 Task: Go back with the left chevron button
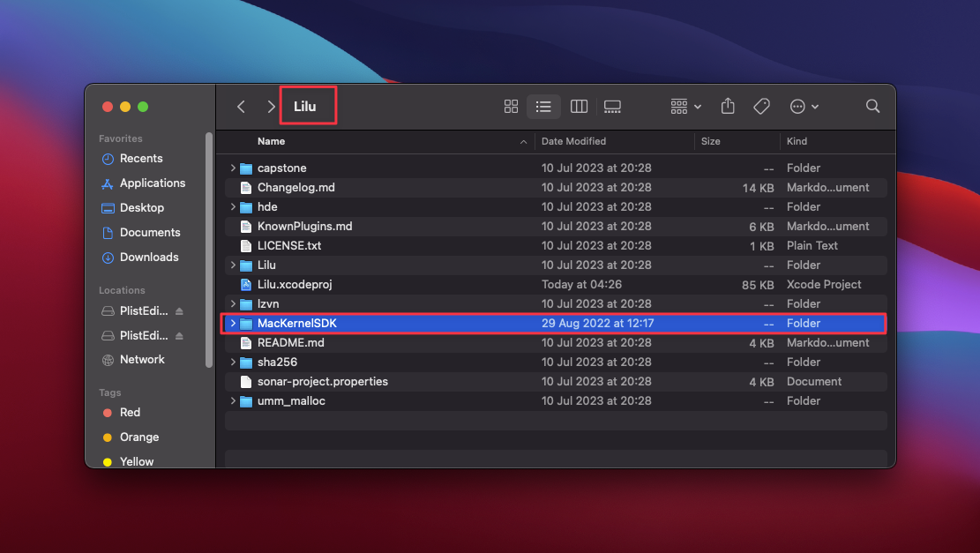(x=241, y=107)
